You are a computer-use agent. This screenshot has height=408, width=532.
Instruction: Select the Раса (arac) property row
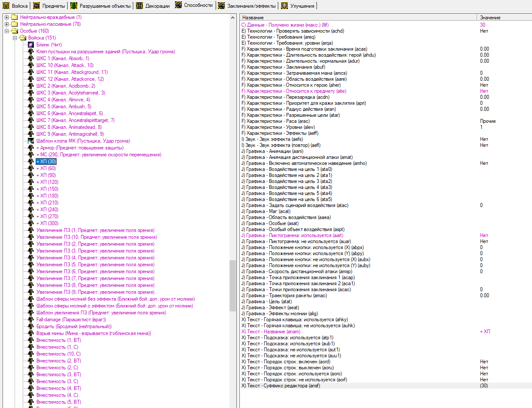386,121
